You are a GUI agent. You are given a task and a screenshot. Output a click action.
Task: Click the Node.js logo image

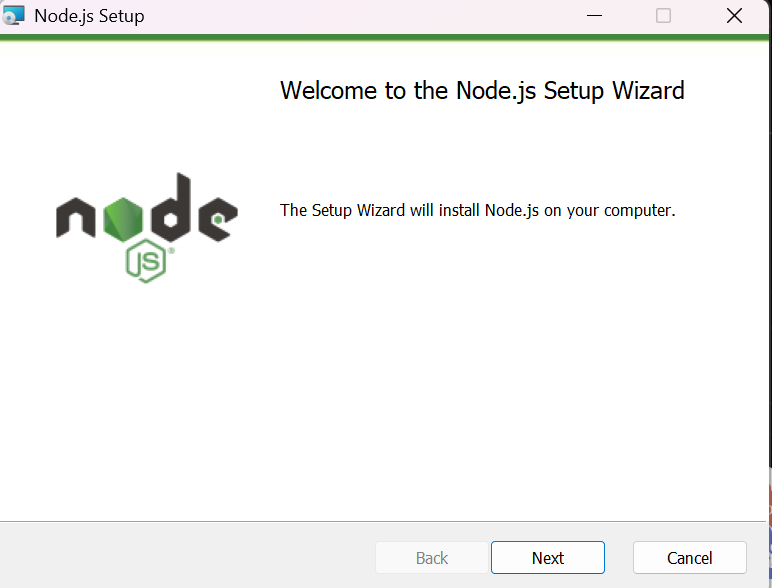[x=147, y=228]
